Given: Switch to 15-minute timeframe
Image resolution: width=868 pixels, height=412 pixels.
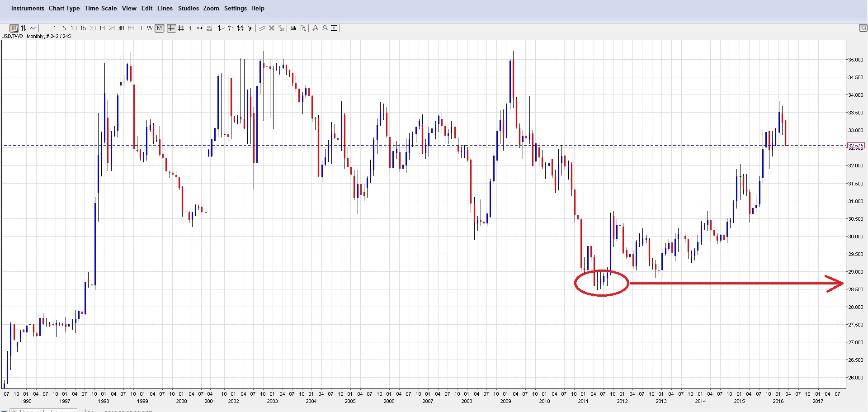Looking at the screenshot, I should [83, 28].
